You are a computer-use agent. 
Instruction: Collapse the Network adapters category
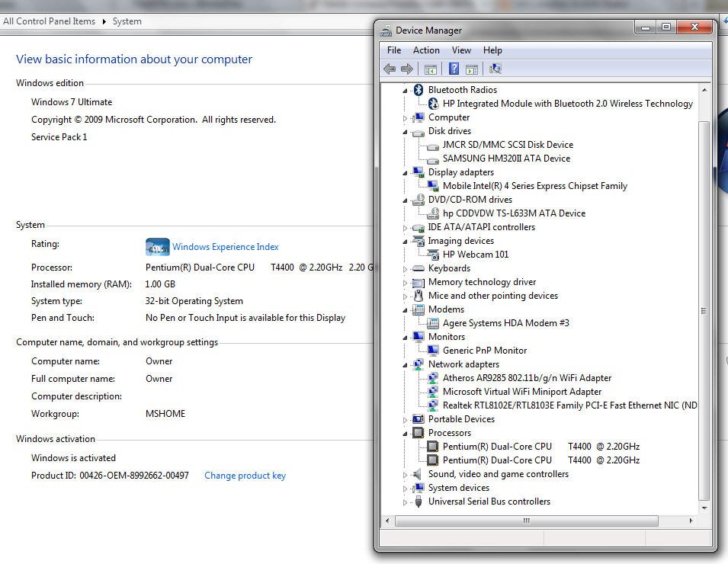coord(406,364)
